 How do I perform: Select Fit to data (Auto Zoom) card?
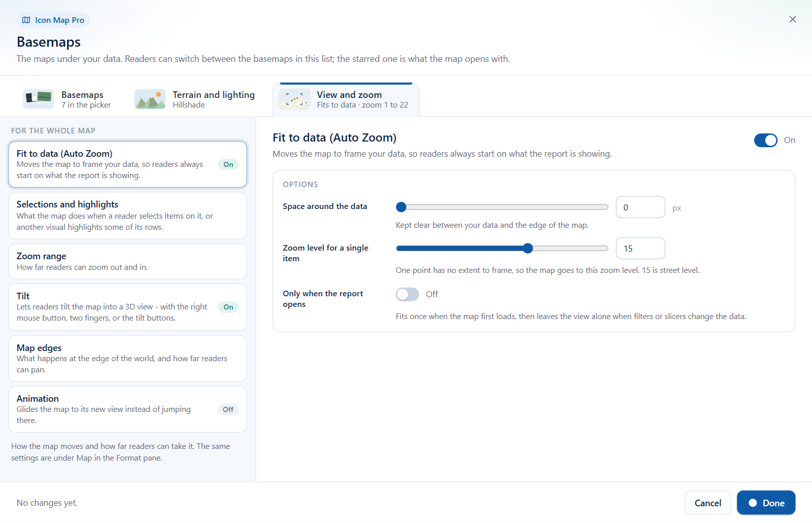(128, 164)
